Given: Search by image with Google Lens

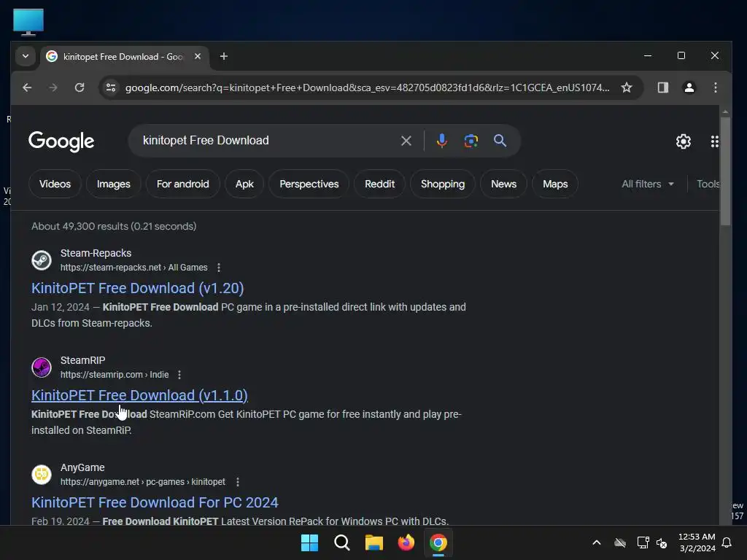Looking at the screenshot, I should click(x=471, y=141).
